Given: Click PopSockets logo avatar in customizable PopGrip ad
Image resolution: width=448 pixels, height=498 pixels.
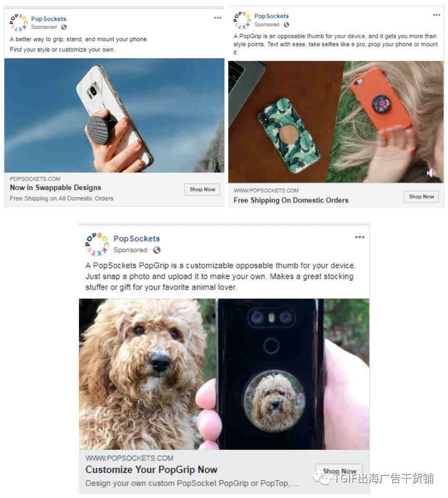Looking at the screenshot, I should pos(97,244).
